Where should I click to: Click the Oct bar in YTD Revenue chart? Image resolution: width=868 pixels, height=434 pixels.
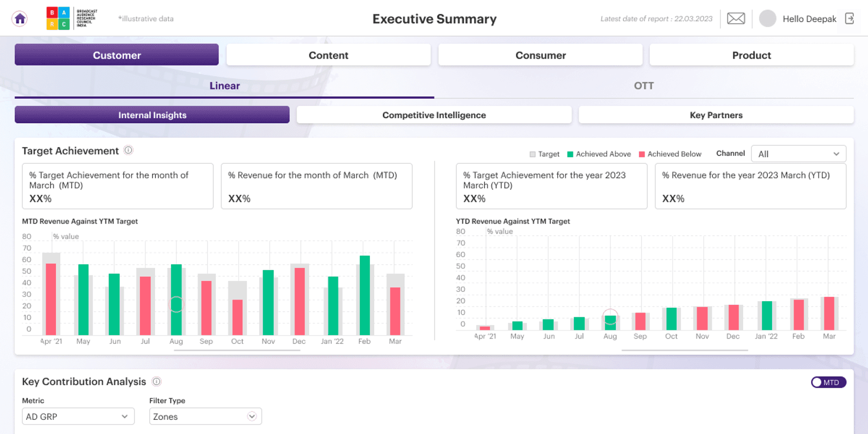pyautogui.click(x=672, y=319)
